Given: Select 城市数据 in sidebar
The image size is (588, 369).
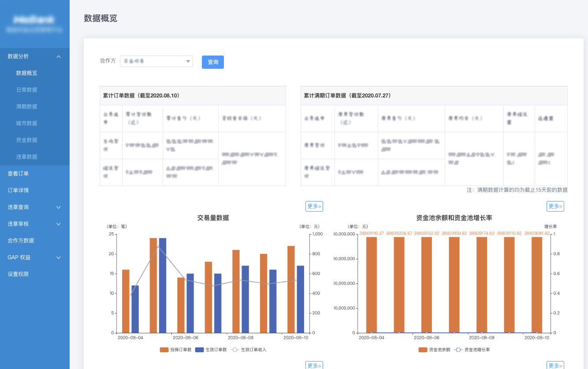Looking at the screenshot, I should (x=27, y=123).
